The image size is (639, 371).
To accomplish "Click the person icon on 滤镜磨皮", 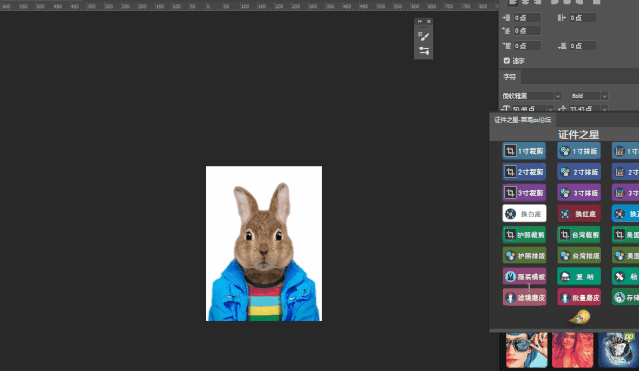I will click(x=510, y=298).
